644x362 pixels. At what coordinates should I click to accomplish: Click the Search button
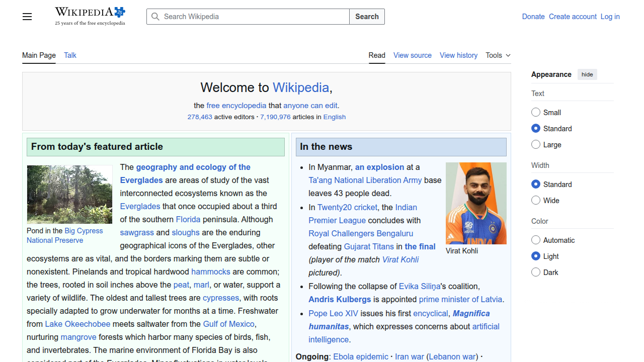[367, 17]
